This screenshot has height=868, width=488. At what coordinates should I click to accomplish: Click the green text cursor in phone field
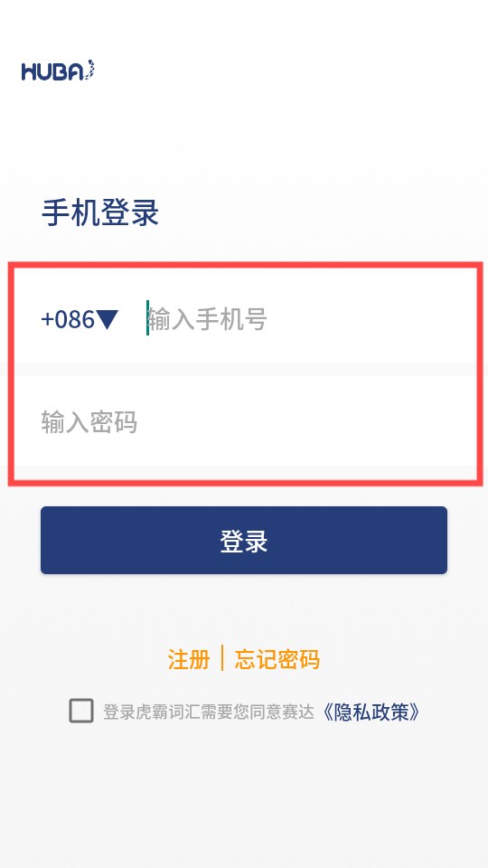coord(147,317)
